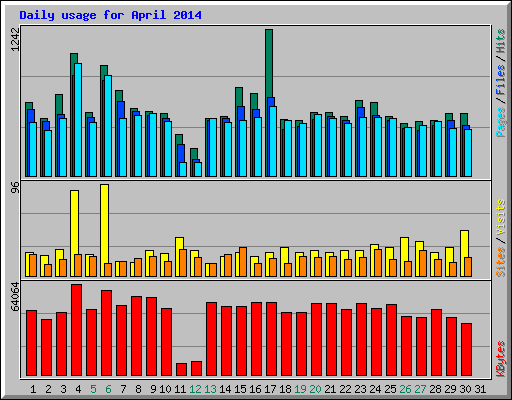Click the day 24 axis label
This screenshot has height=400, width=512.
point(375,389)
